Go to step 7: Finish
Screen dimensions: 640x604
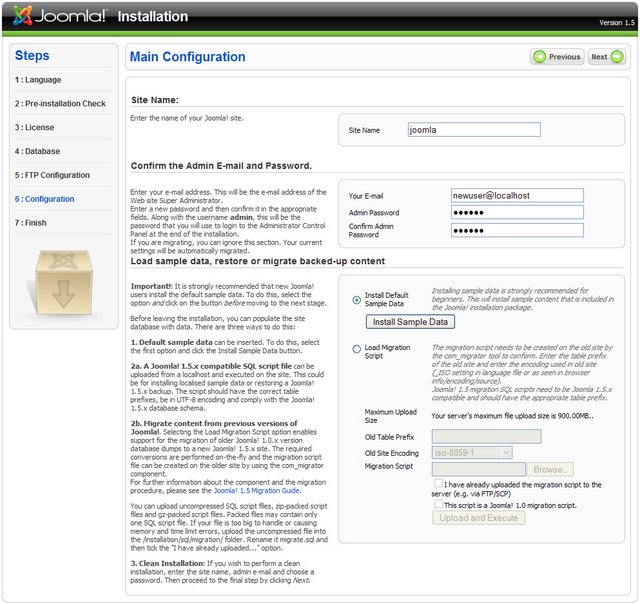coord(31,223)
